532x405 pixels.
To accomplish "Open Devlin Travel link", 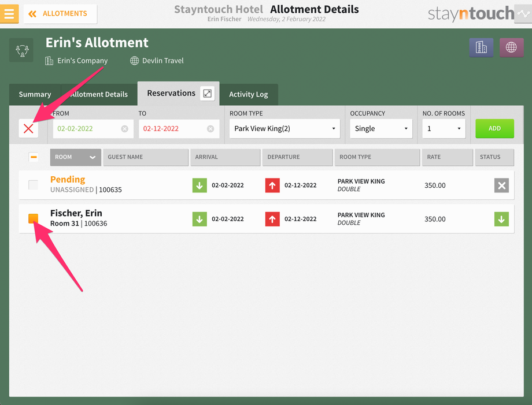I will pyautogui.click(x=163, y=61).
